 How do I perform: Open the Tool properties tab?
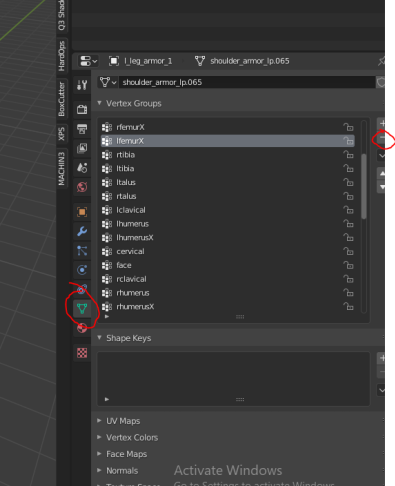coord(82,85)
